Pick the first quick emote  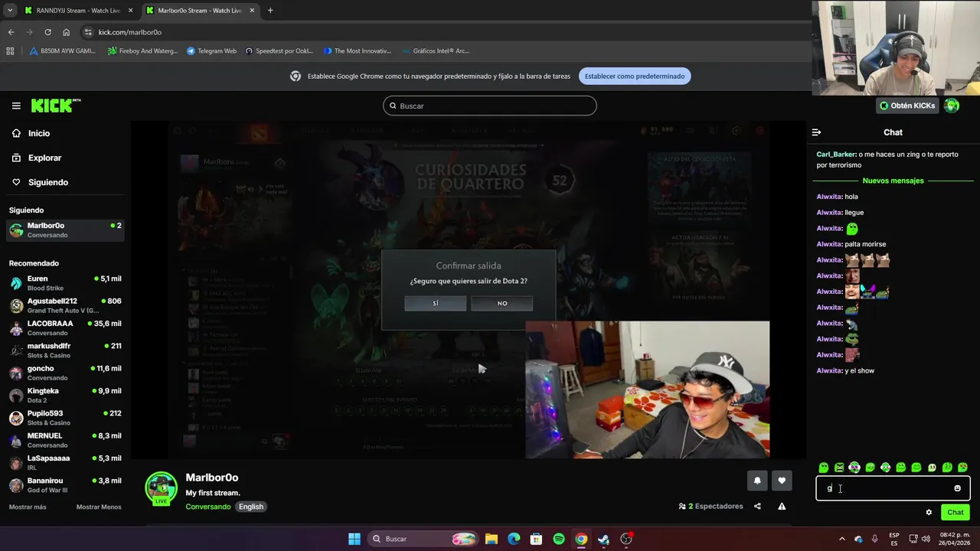point(823,468)
